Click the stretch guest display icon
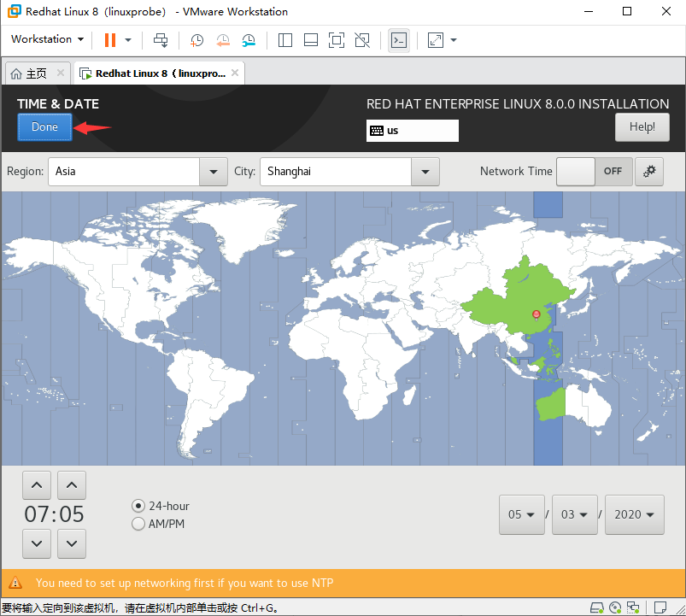 (436, 40)
